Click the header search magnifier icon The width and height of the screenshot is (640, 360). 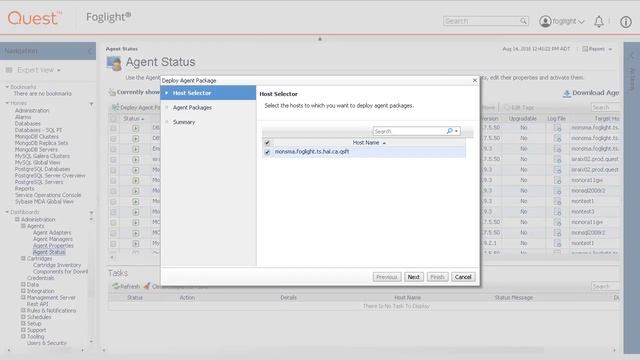click(523, 21)
